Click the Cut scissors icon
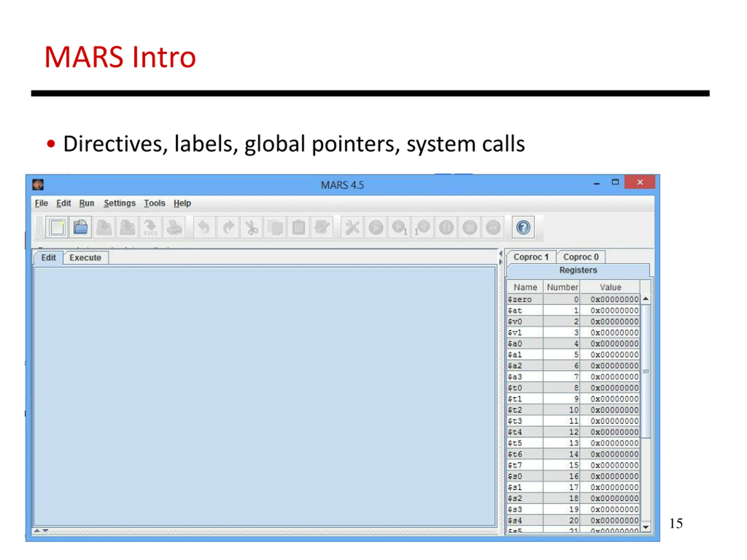 [251, 227]
